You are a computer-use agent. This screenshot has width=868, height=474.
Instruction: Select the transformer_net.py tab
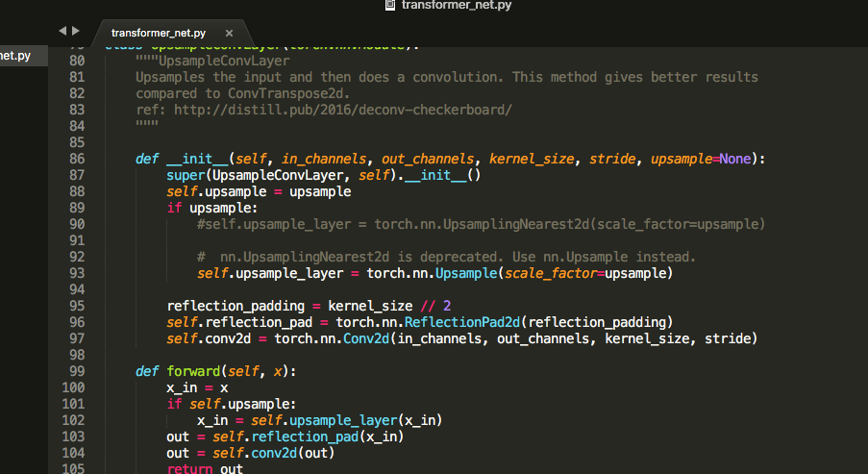click(159, 33)
